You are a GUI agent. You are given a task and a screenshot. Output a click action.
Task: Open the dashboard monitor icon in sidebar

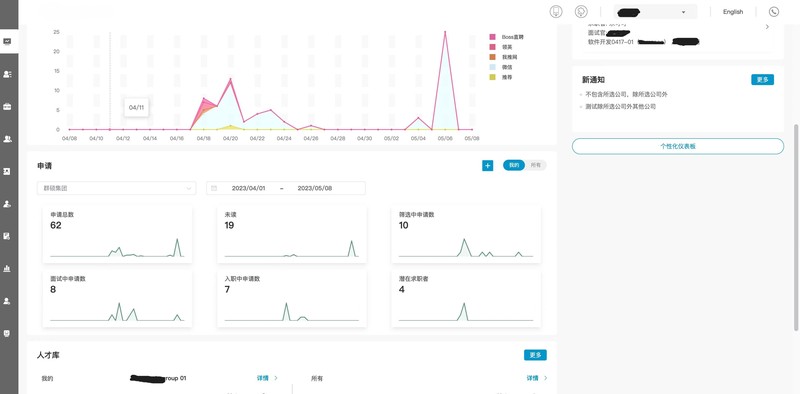click(7, 42)
